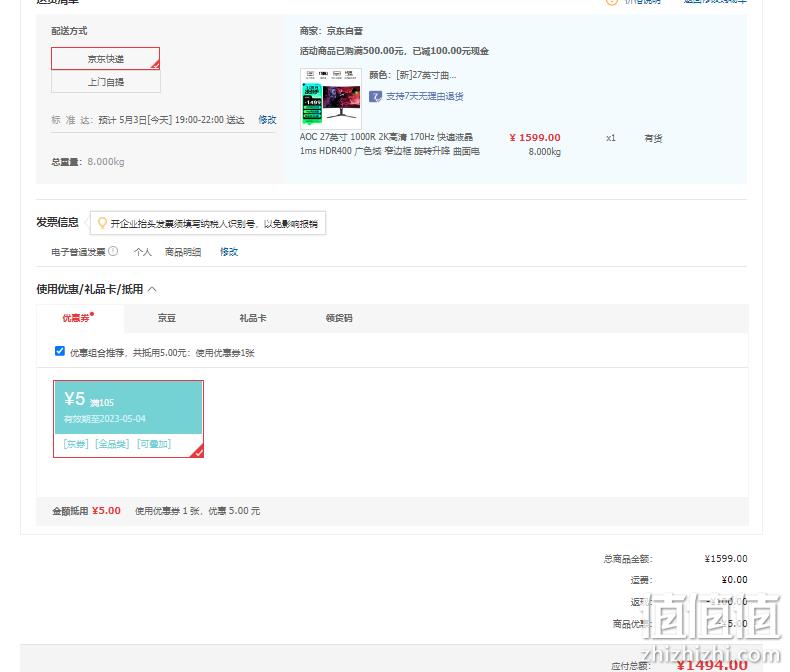
Task: Switch to 领货码 tab
Action: click(339, 318)
